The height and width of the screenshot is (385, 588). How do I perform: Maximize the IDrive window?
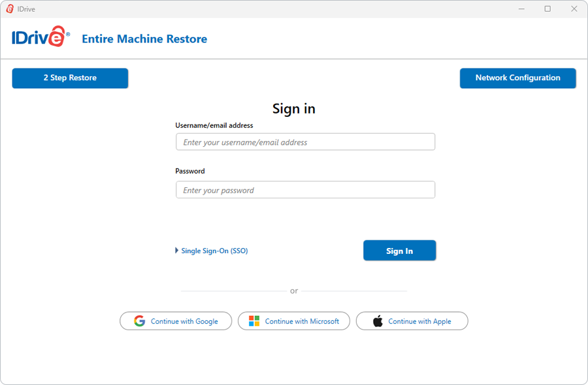[547, 8]
